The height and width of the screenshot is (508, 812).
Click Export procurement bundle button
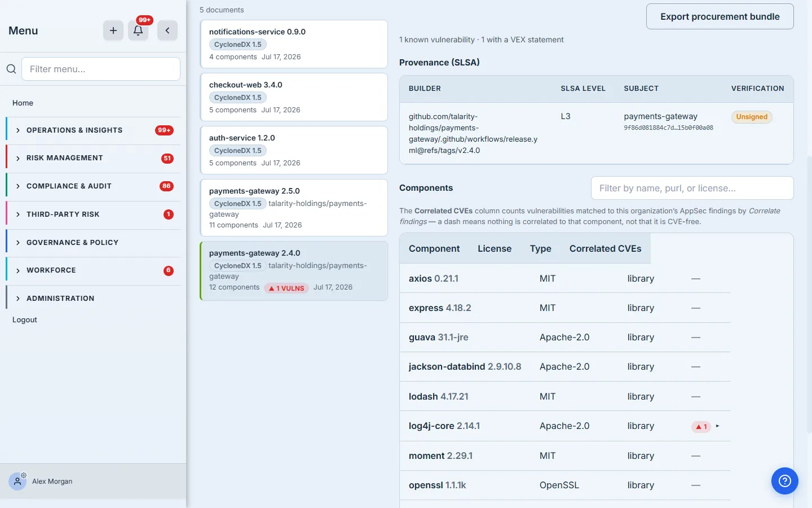click(720, 16)
